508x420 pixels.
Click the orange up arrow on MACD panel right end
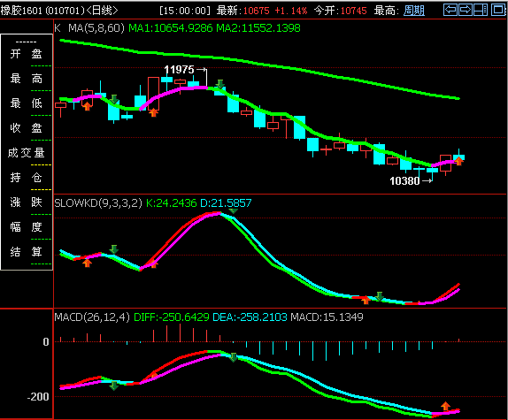pos(446,406)
